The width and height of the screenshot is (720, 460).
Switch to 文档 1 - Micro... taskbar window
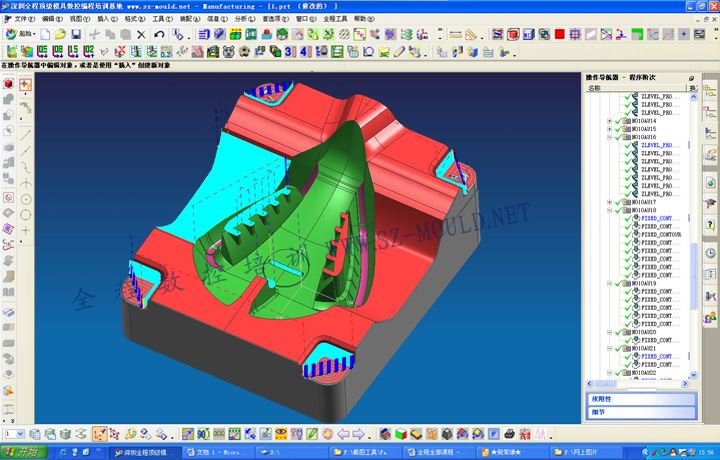[x=218, y=452]
